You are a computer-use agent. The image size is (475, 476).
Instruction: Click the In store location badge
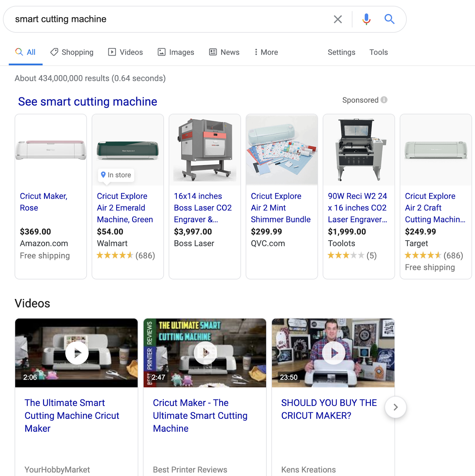point(116,175)
